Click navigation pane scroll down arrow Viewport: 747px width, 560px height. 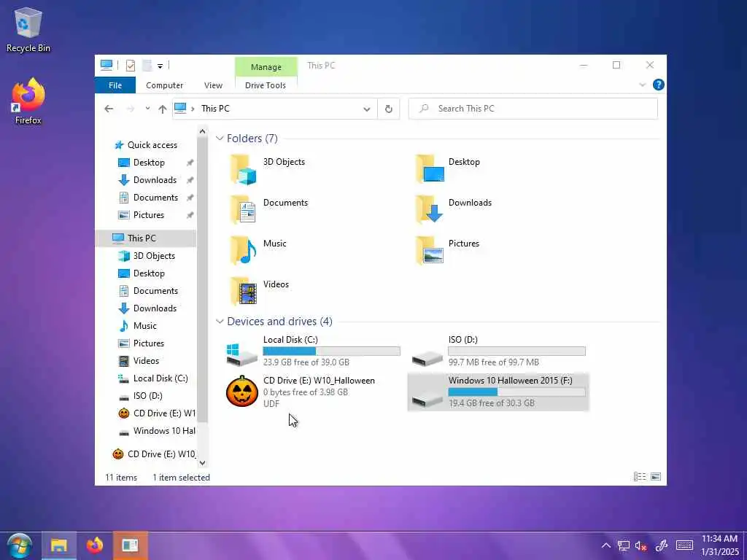tap(202, 463)
